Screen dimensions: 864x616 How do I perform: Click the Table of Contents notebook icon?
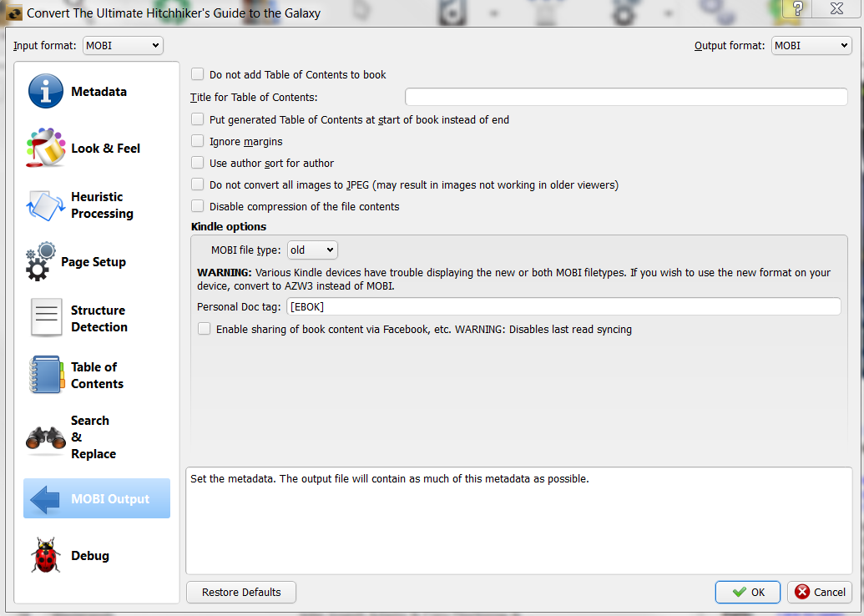46,375
